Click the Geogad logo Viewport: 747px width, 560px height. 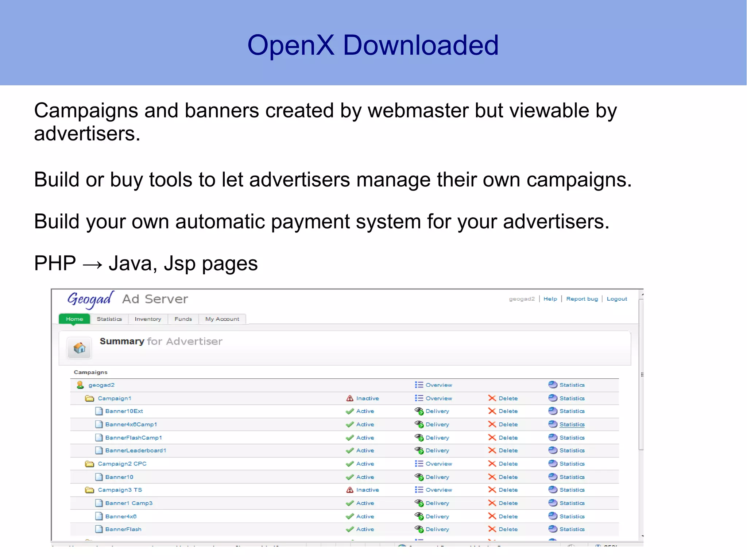[x=91, y=300]
